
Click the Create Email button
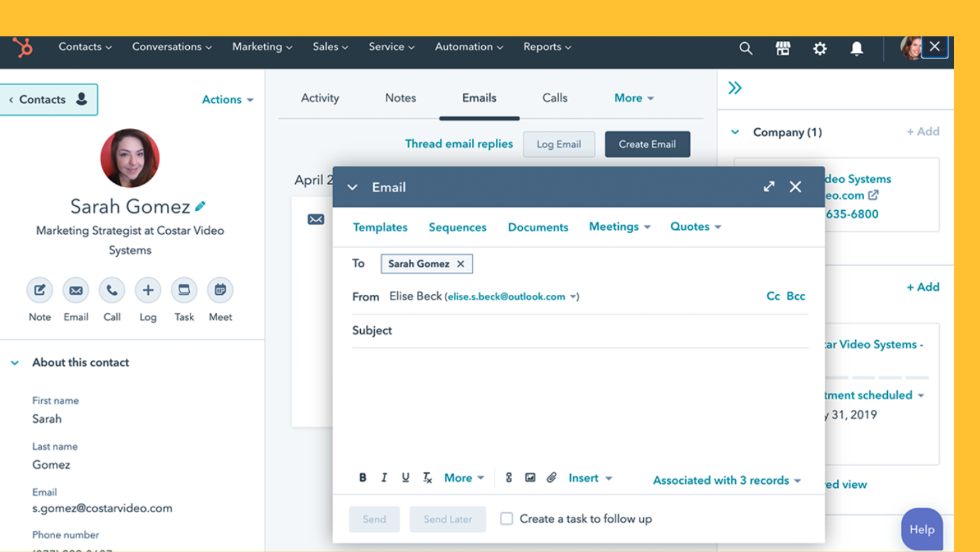(x=647, y=144)
